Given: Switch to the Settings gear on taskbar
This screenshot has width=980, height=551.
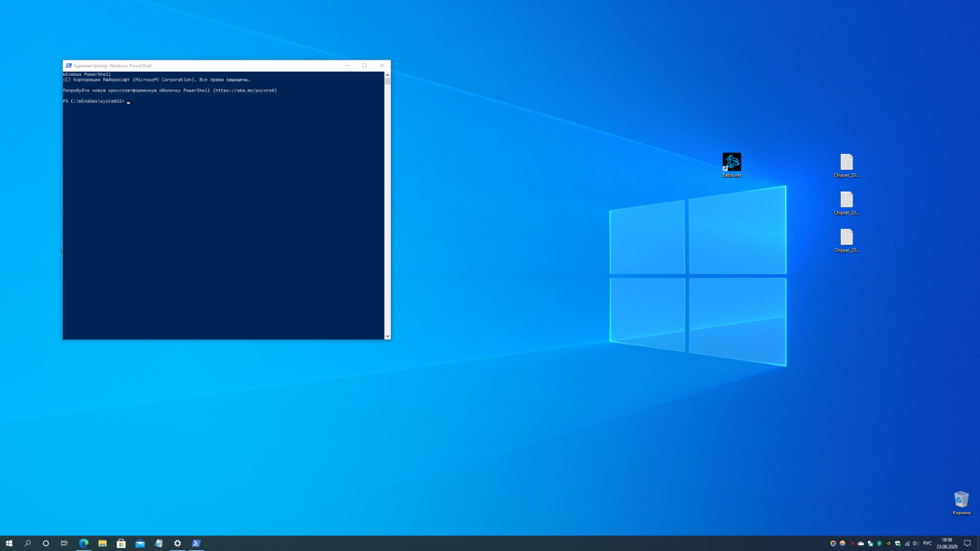Looking at the screenshot, I should (x=177, y=543).
